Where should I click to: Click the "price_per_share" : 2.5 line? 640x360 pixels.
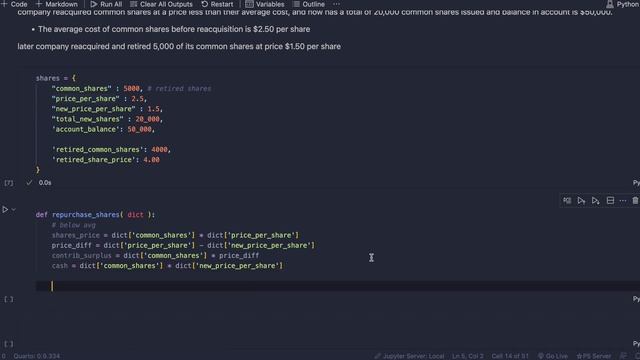[99, 99]
